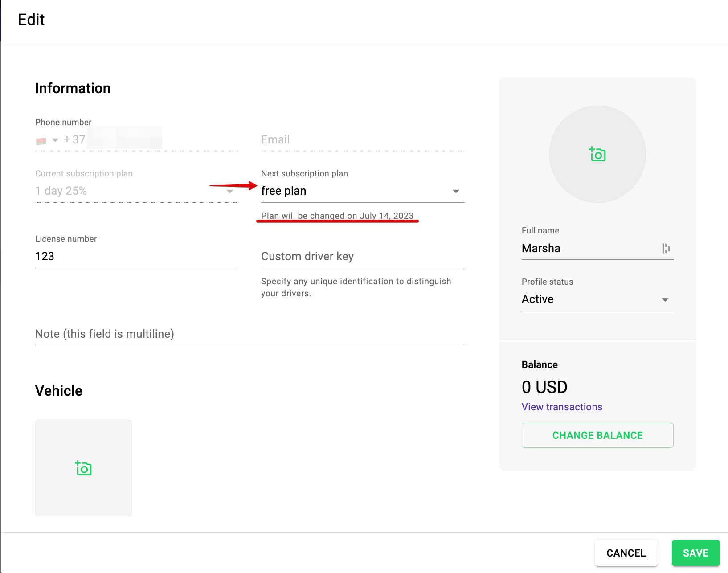Add a vehicle photo via camera icon

tap(83, 468)
